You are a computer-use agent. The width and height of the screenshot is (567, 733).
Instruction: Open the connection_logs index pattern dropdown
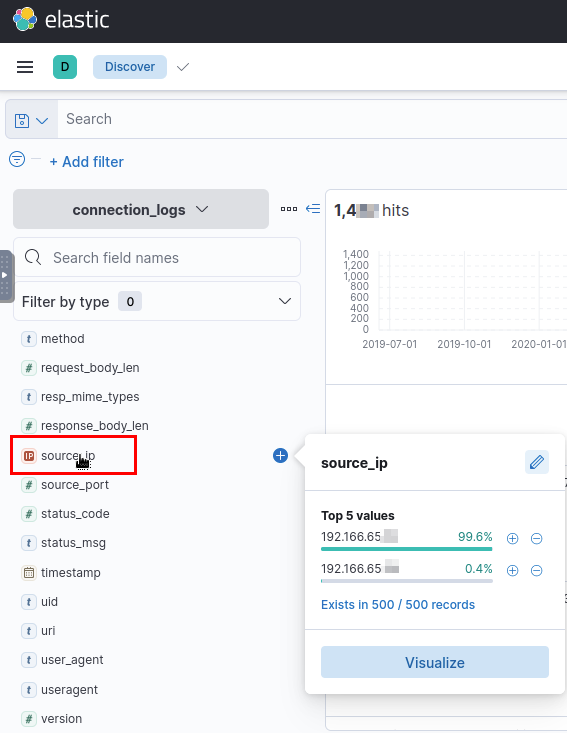[x=141, y=209]
